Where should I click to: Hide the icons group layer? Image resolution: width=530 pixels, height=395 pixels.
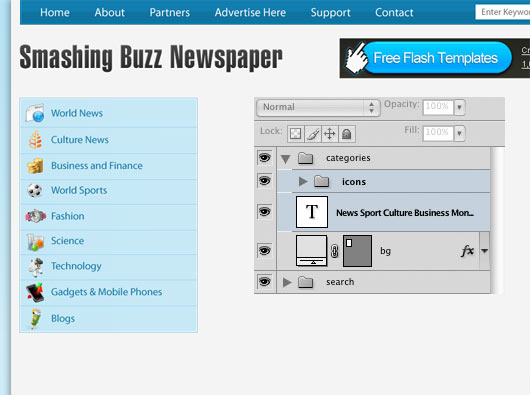click(x=265, y=181)
